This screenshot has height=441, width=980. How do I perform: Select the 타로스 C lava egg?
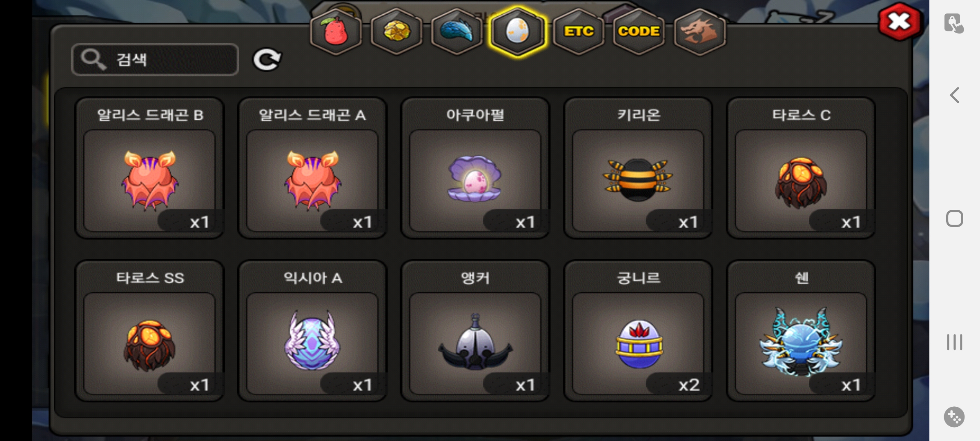[801, 168]
